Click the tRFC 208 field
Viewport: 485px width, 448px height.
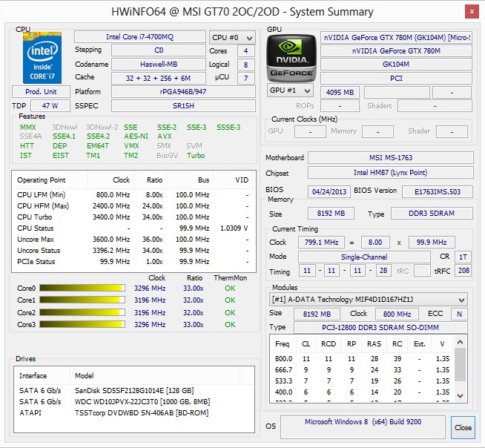[x=463, y=271]
